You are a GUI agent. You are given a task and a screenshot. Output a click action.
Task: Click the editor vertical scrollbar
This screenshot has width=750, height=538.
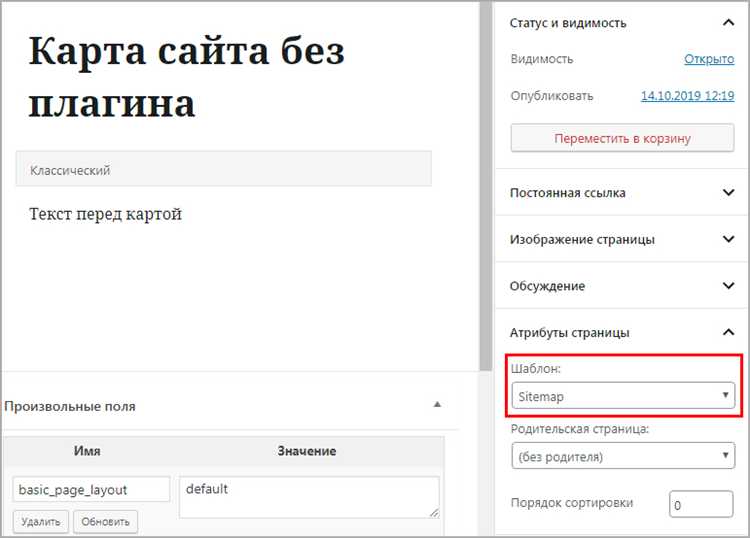(x=485, y=187)
